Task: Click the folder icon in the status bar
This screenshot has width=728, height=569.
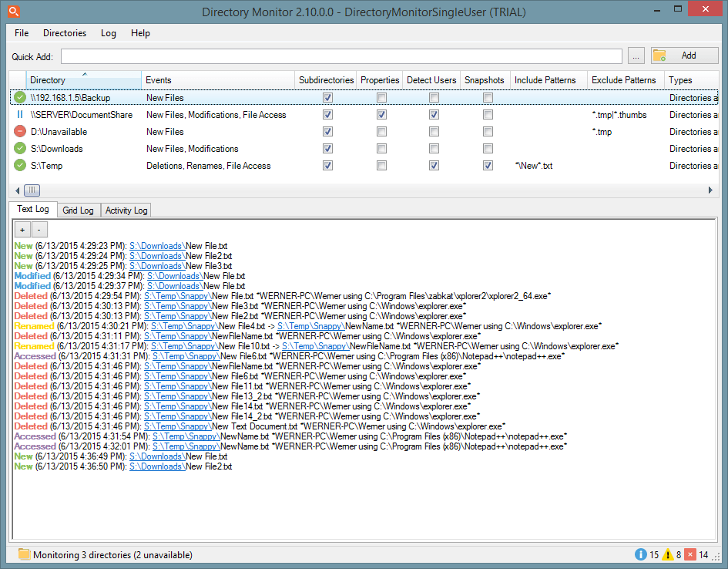Action: (24, 554)
